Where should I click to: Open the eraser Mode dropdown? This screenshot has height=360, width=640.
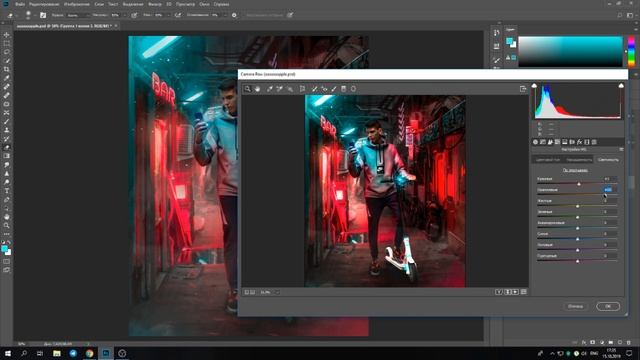coord(78,15)
